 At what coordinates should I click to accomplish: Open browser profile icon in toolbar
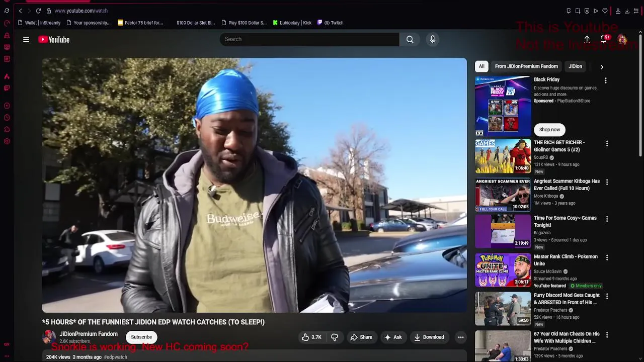point(618,11)
